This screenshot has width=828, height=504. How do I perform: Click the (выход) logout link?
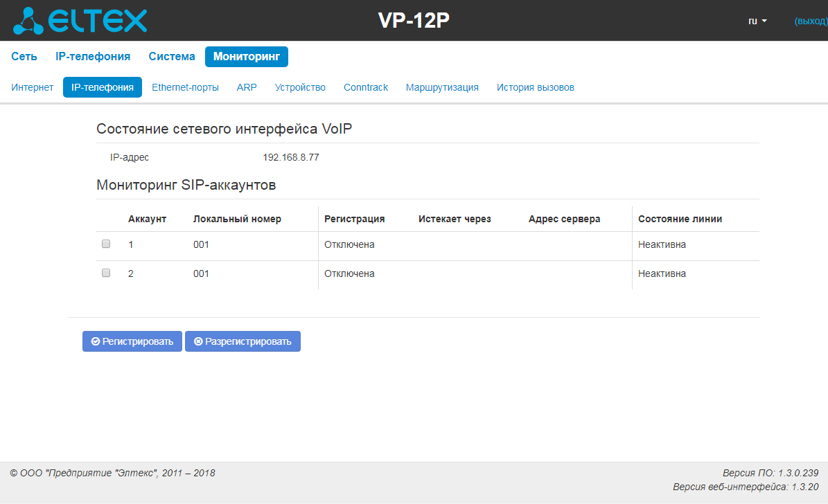pyautogui.click(x=810, y=21)
